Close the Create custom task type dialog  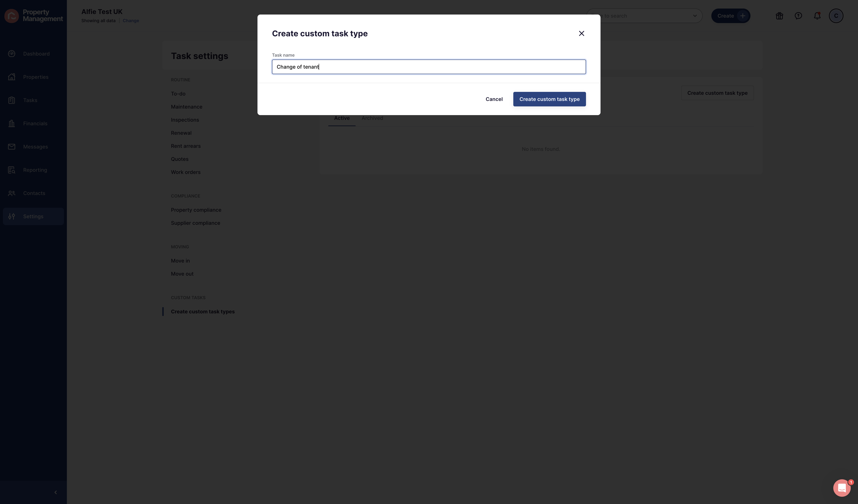[581, 33]
